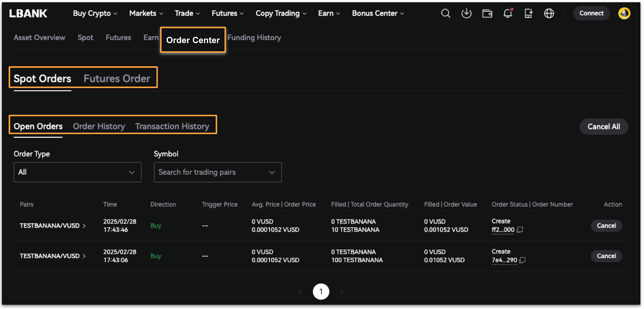This screenshot has height=309, width=644.
Task: Click the Pairs column header
Action: [x=27, y=204]
